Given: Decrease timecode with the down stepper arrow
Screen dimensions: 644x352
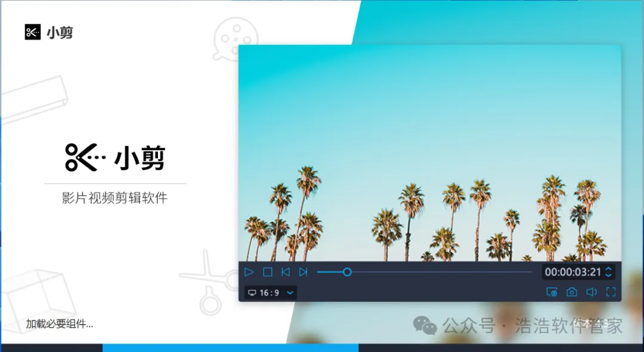Looking at the screenshot, I should (x=609, y=275).
